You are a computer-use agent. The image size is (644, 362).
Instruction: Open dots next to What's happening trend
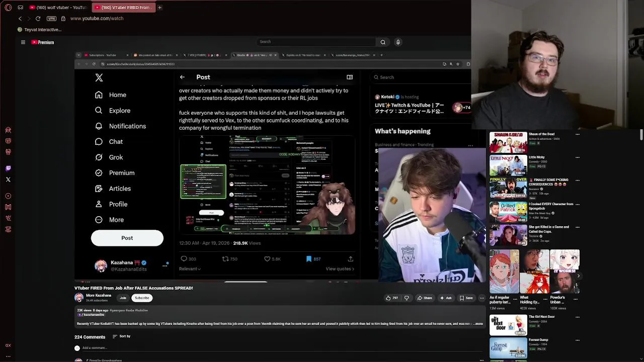tap(470, 146)
